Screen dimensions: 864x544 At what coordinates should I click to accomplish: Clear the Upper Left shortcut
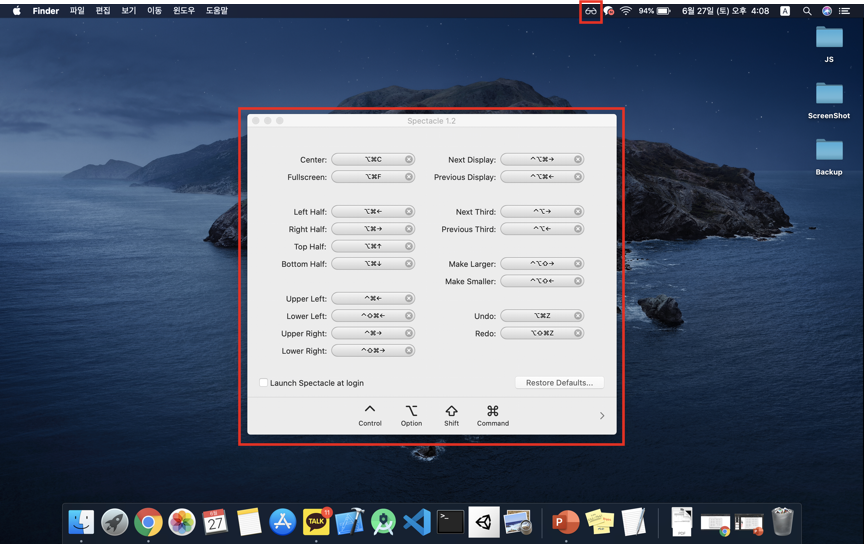409,298
